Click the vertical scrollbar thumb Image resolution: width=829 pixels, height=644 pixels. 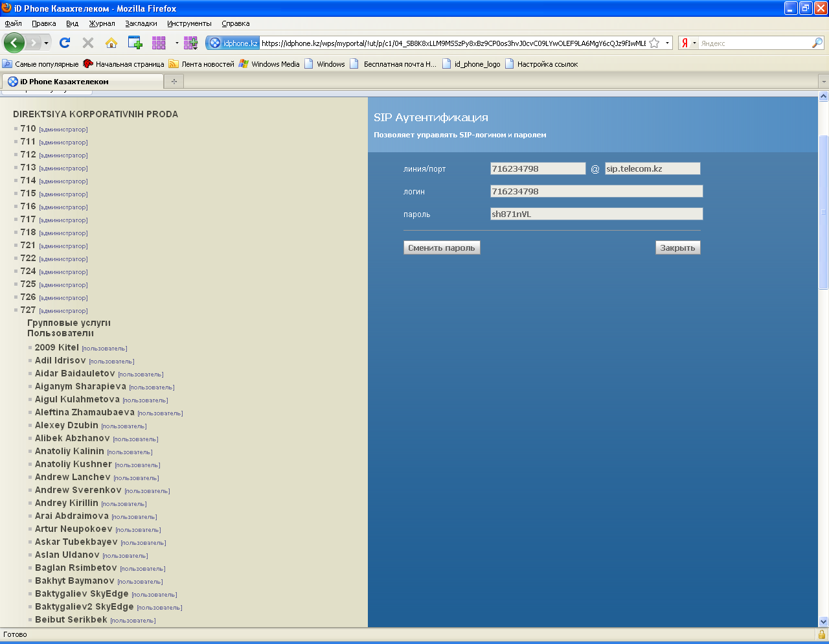click(x=824, y=212)
